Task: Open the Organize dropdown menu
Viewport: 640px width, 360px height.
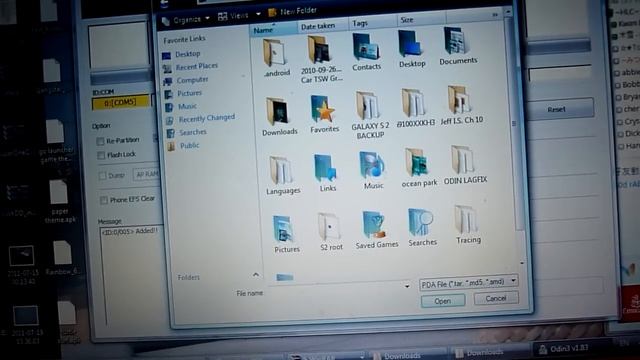Action: click(186, 20)
